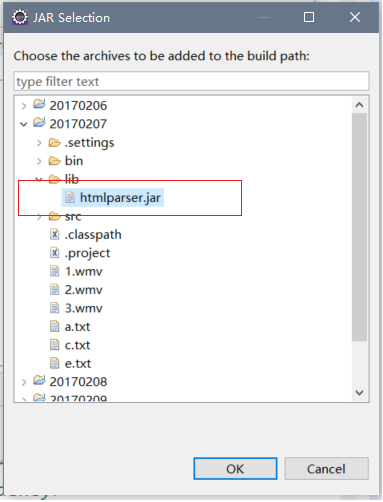Screen dimensions: 383x502
Task: Collapse the 20170207 project node
Action: tap(24, 125)
